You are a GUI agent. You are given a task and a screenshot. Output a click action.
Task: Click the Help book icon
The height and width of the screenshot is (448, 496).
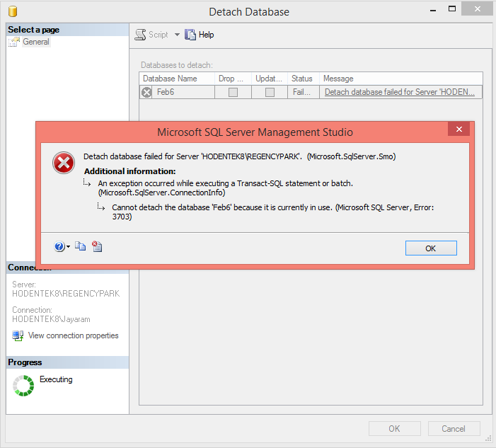click(190, 35)
